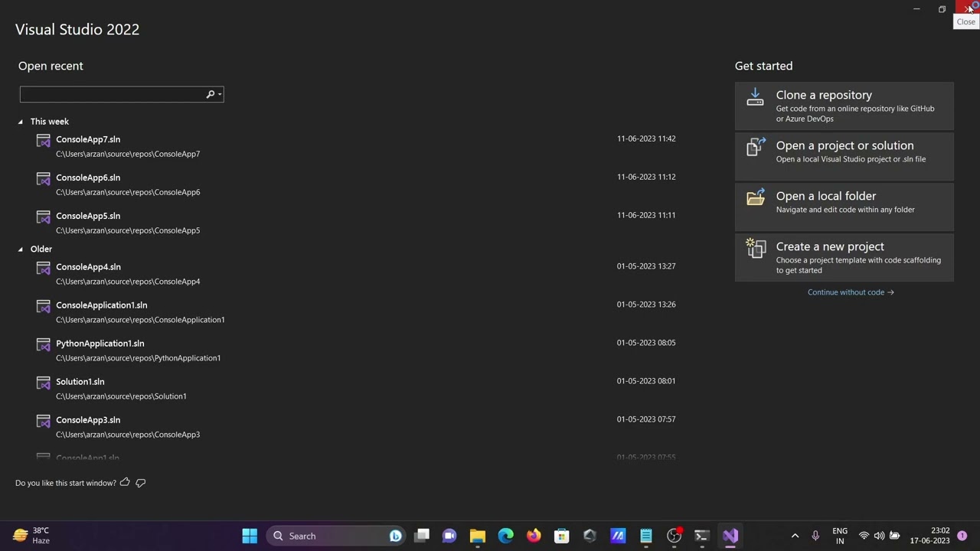Click the volume icon in system tray
Viewport: 980px width, 551px height.
[x=879, y=536]
